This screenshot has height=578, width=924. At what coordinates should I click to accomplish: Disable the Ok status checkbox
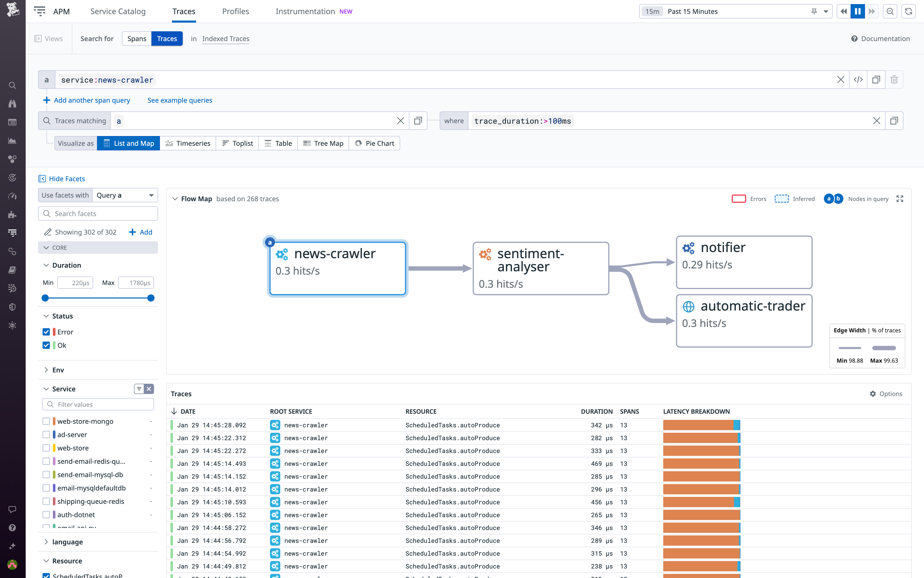point(46,345)
